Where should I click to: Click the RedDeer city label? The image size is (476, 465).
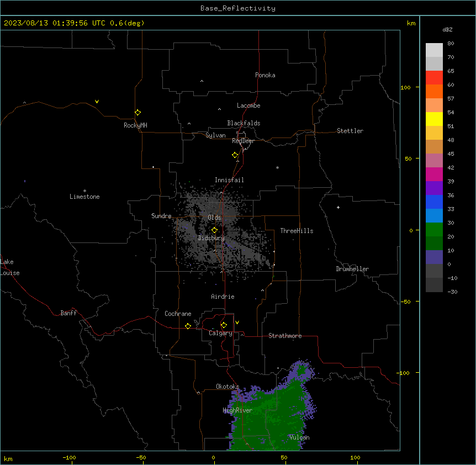(x=243, y=141)
